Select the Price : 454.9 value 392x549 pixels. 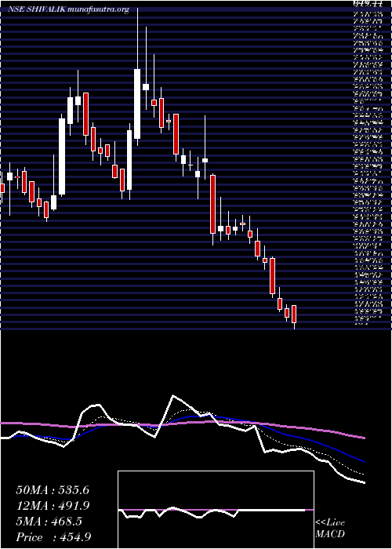[55, 537]
